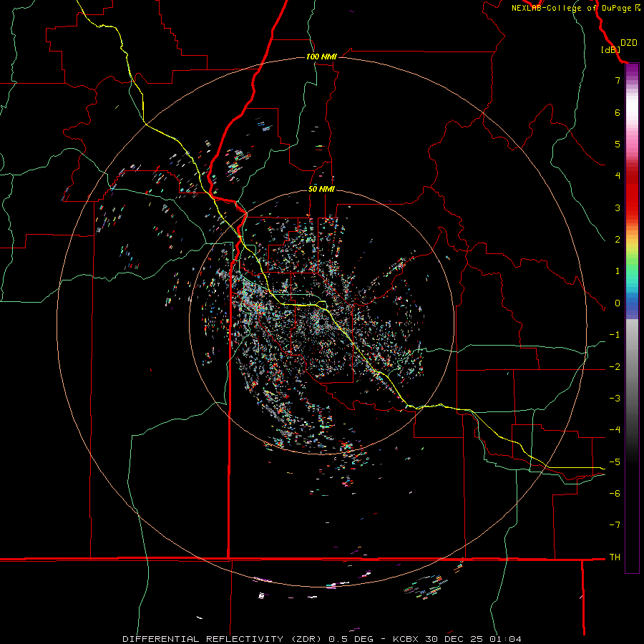644x644 pixels.
Task: Click the 3 dB colorbar tick label
Action: [x=618, y=208]
